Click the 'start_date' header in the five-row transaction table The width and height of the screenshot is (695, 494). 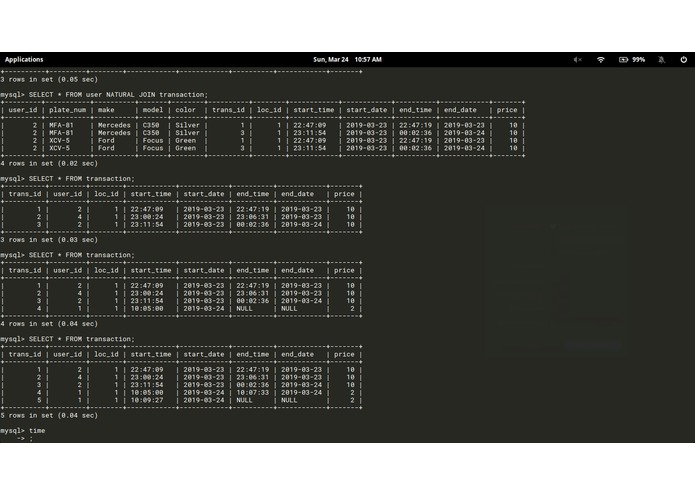[x=204, y=354]
